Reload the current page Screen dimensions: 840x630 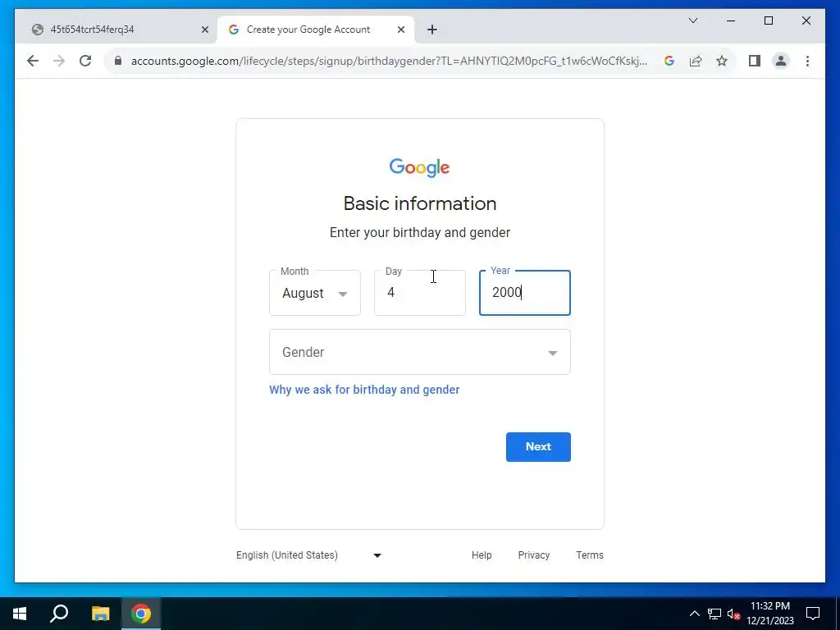point(85,61)
